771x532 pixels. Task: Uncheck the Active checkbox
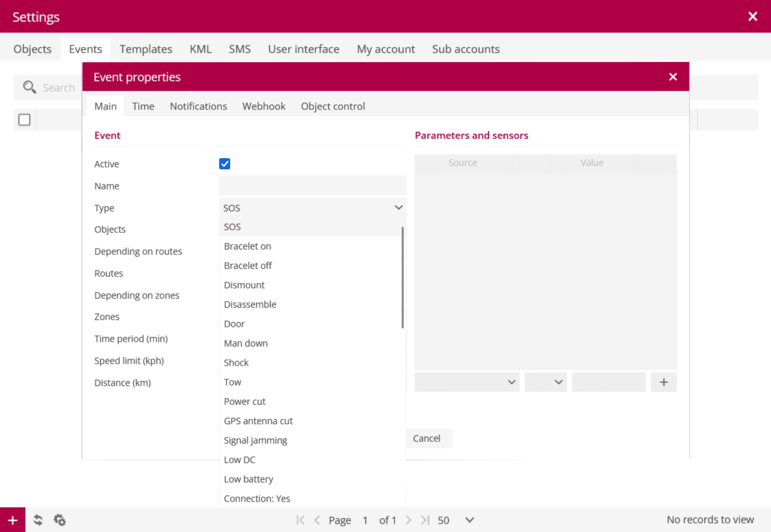[224, 164]
